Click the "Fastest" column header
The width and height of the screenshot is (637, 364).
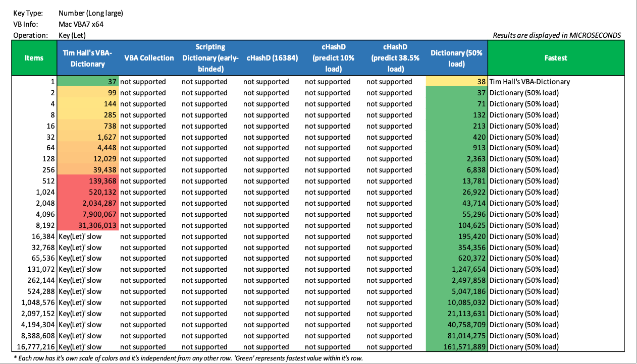(x=555, y=58)
